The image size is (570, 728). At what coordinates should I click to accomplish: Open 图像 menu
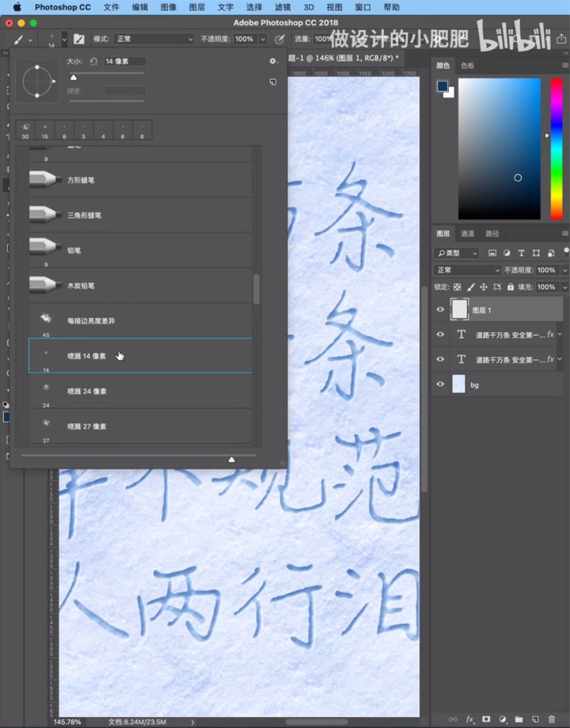[x=168, y=7]
